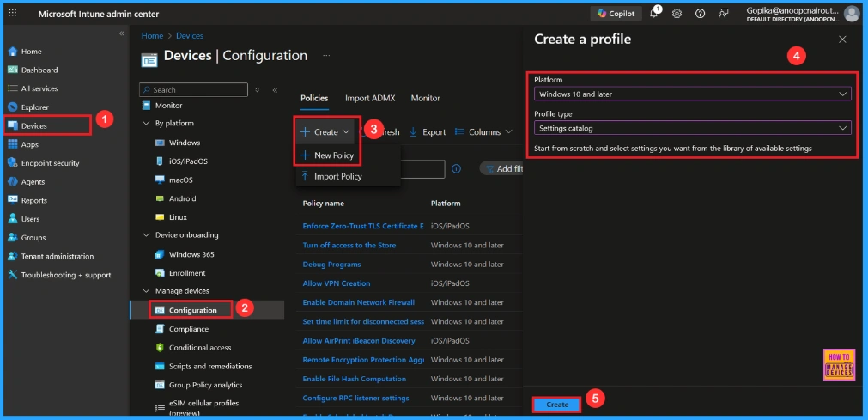Collapse the Manage devices section
Image resolution: width=868 pixels, height=420 pixels.
[x=146, y=291]
